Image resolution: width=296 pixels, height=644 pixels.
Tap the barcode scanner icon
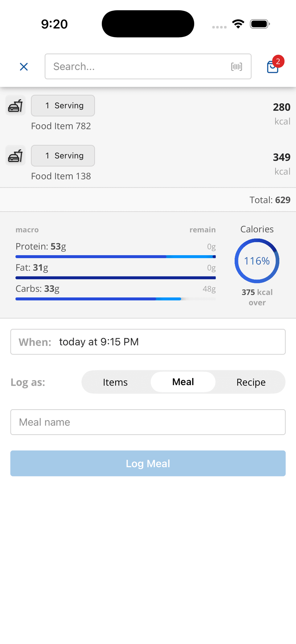(x=236, y=67)
